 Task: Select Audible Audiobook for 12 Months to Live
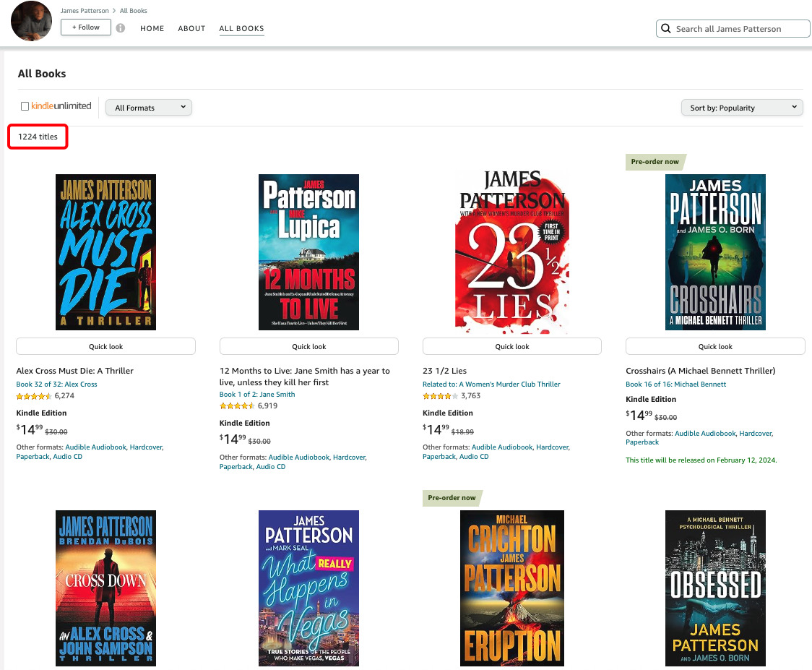point(299,457)
